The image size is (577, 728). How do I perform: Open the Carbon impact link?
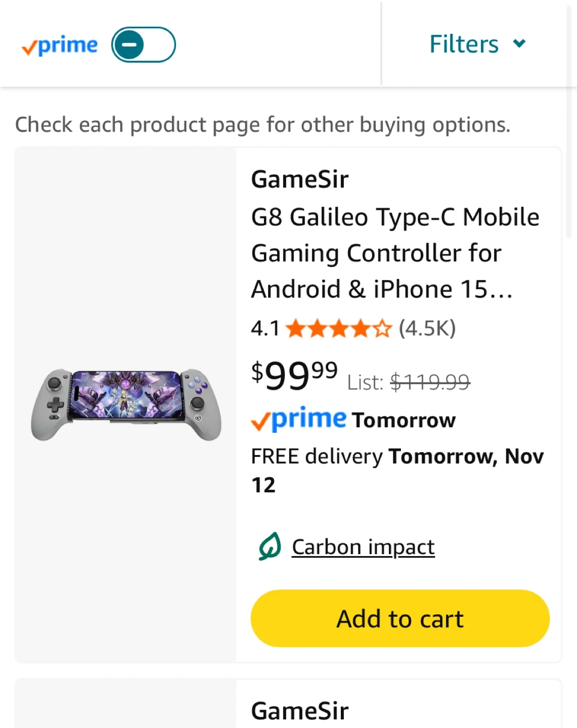click(363, 547)
